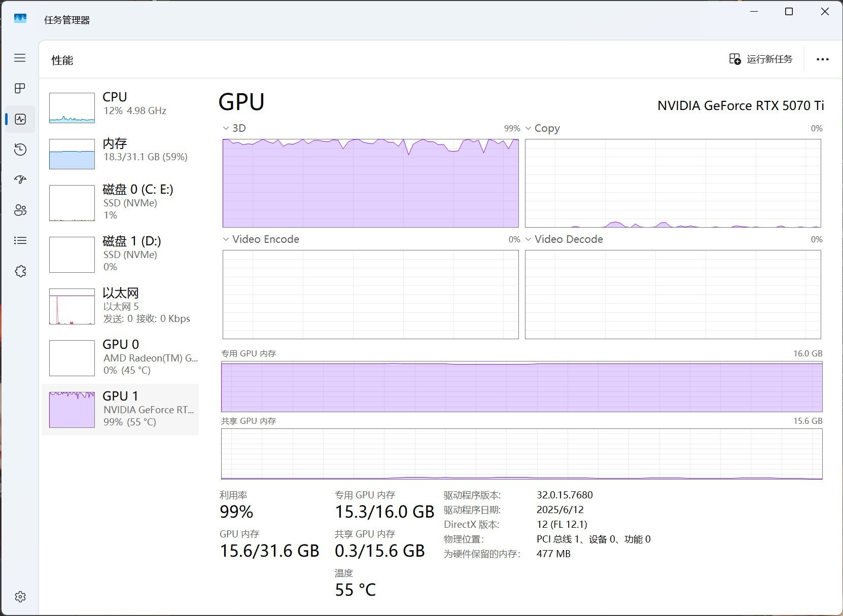
Task: Click the 运行新任务 button
Action: tap(760, 59)
